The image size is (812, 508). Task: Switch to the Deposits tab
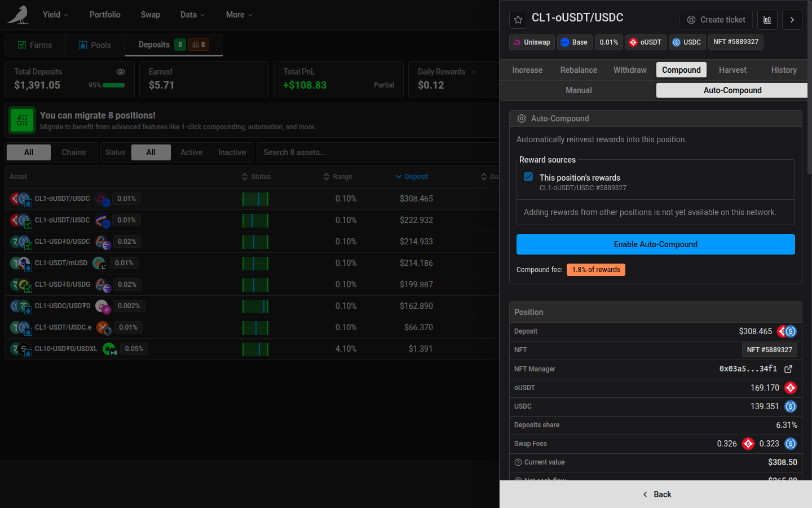(x=173, y=45)
